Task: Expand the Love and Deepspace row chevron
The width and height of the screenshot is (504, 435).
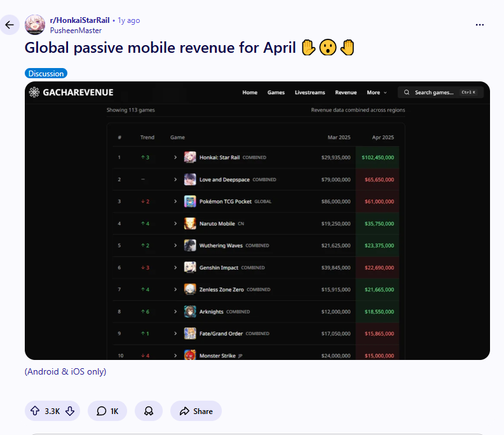Action: click(x=175, y=179)
